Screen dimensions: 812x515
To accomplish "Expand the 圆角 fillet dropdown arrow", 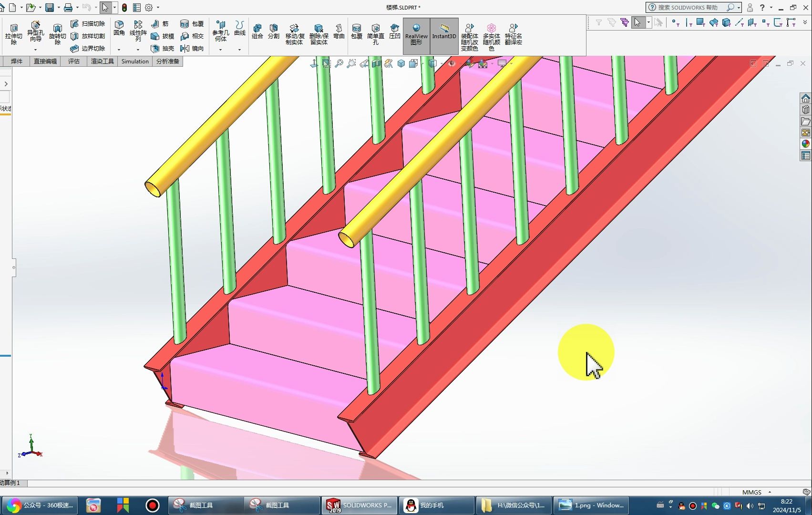I will [x=119, y=50].
